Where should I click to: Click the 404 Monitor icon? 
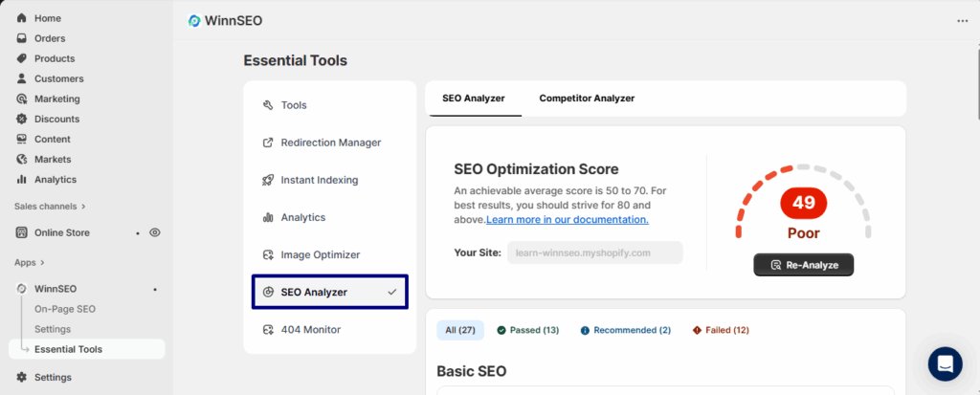(x=268, y=329)
